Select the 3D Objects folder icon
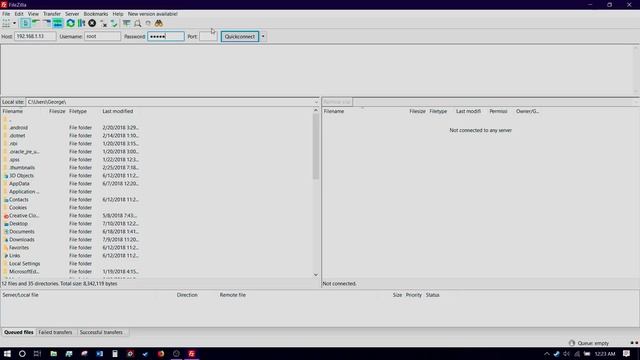 6,176
